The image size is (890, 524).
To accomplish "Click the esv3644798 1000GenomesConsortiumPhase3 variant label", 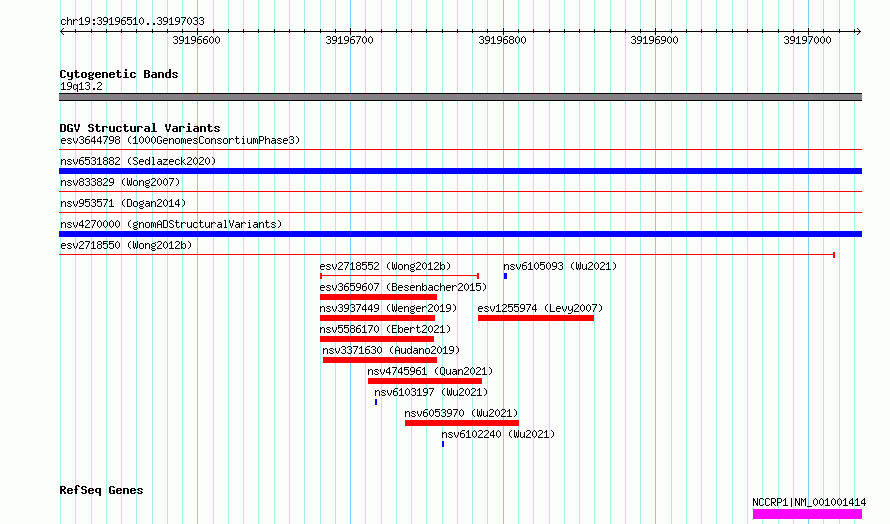I will click(180, 140).
